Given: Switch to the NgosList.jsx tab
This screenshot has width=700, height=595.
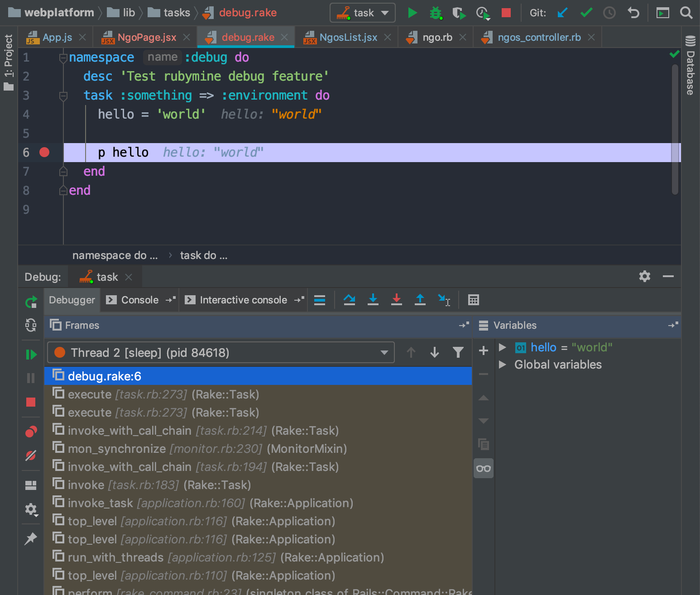Looking at the screenshot, I should pyautogui.click(x=349, y=37).
